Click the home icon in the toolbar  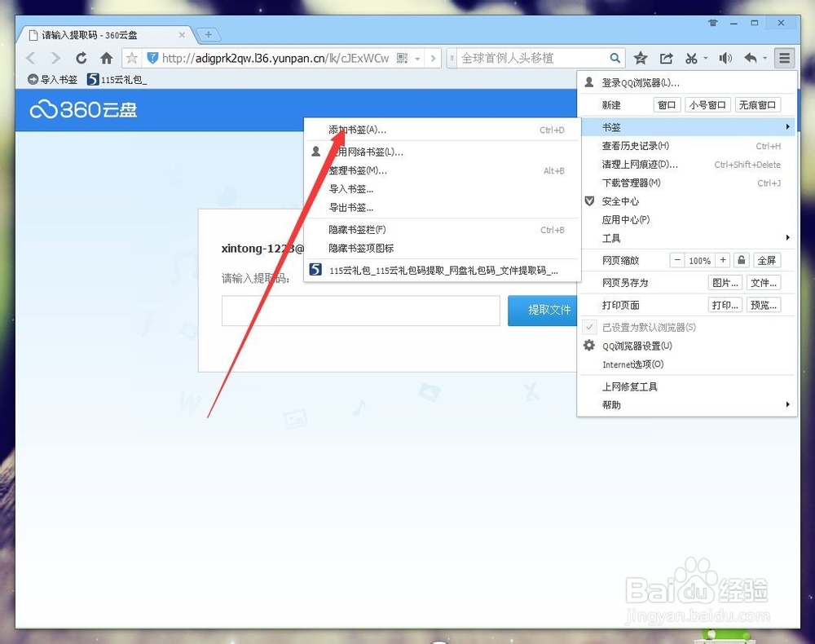coord(107,58)
